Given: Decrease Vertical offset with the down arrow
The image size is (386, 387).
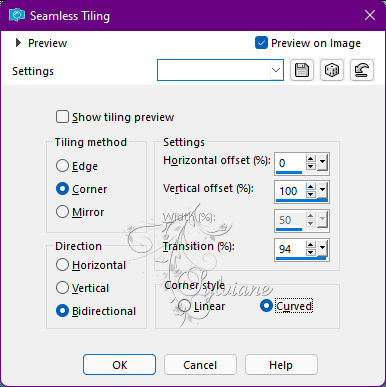Looking at the screenshot, I should (x=311, y=194).
